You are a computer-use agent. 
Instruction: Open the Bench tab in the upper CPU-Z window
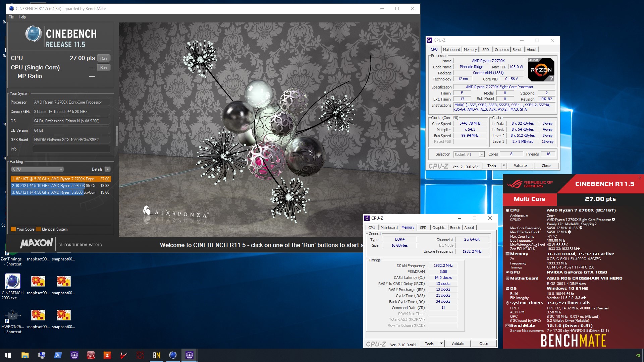coord(517,50)
